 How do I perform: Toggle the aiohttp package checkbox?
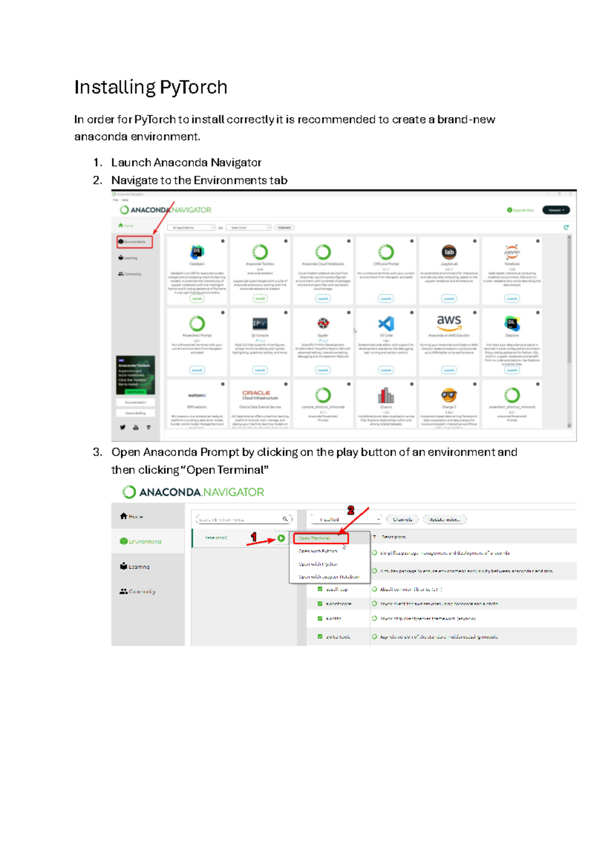(320, 618)
